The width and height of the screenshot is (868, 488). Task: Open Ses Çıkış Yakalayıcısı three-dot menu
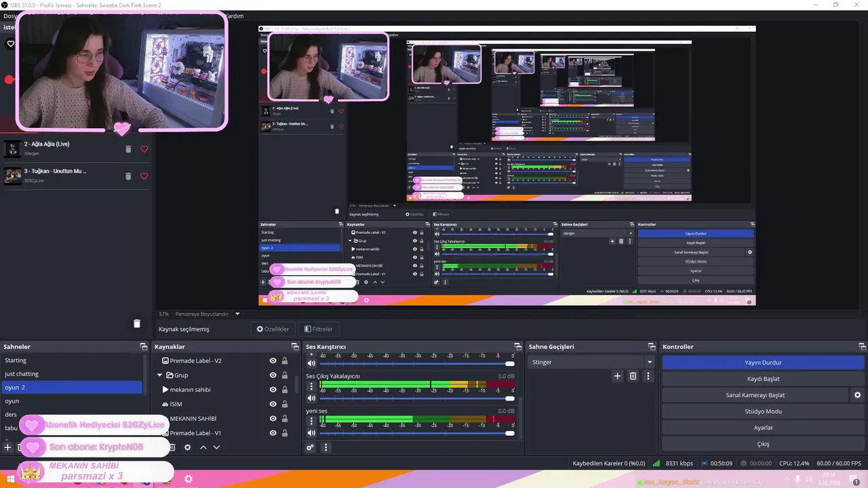click(x=312, y=386)
